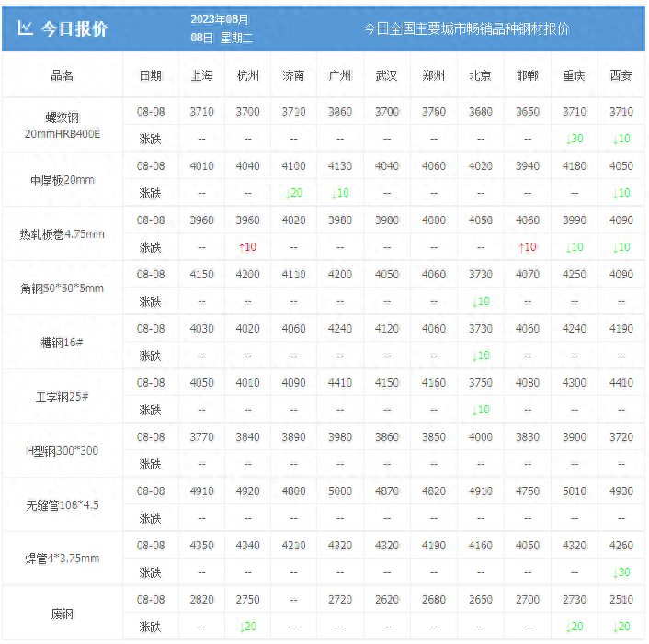The width and height of the screenshot is (649, 644).
Task: Select the ↑10 change under 杭州 热轧板卷
Action: coord(248,247)
